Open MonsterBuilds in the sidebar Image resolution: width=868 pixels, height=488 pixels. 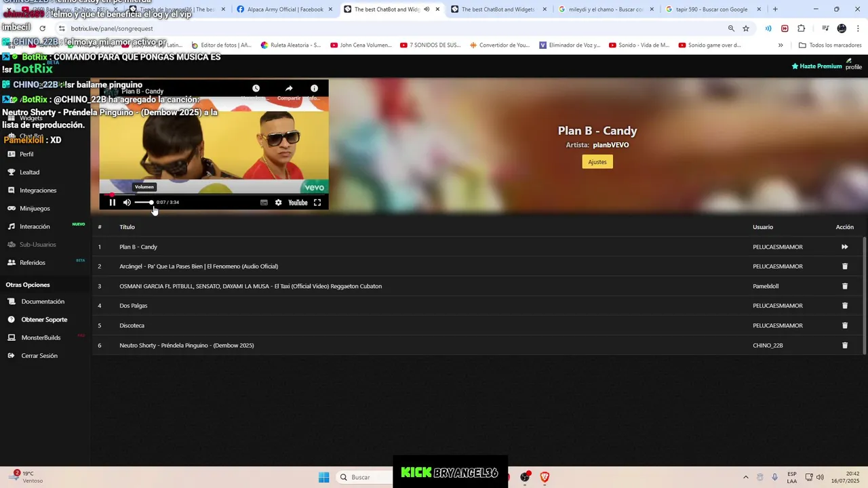point(41,338)
